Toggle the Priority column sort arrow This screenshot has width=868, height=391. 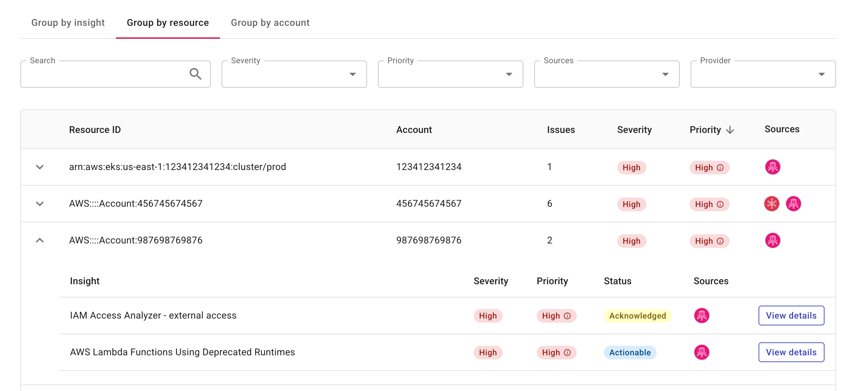[730, 130]
